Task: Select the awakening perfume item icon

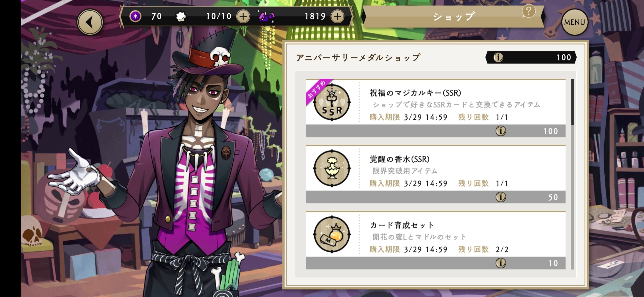Action: click(x=332, y=168)
